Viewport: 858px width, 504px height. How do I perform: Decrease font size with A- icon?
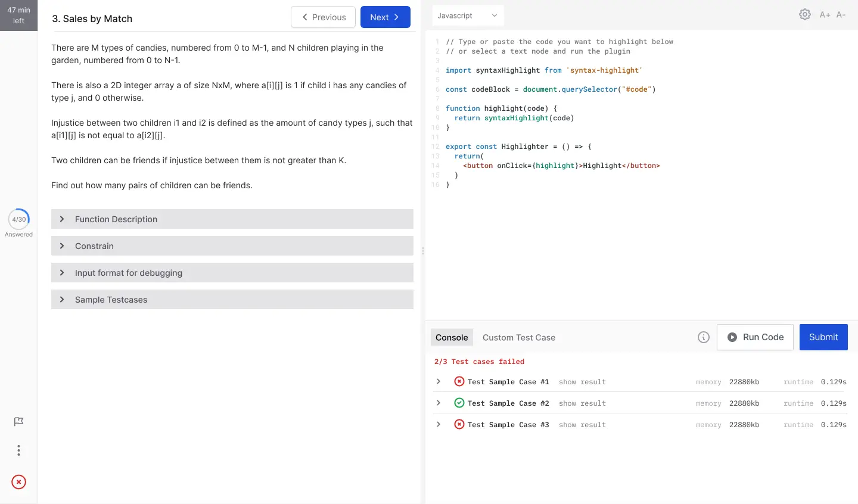[841, 15]
